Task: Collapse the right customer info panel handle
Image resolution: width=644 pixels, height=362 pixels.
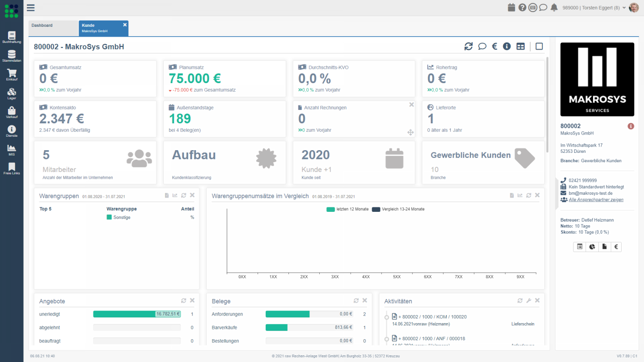Action: pyautogui.click(x=557, y=193)
